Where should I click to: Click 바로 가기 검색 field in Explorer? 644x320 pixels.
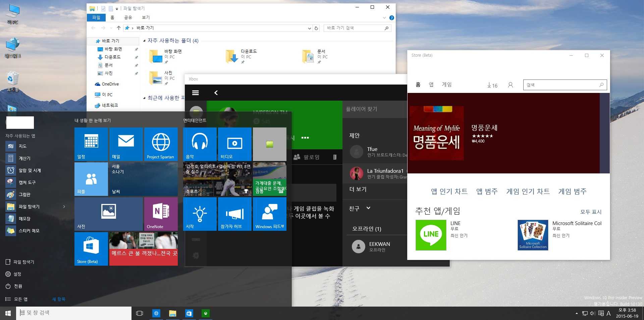coord(357,28)
